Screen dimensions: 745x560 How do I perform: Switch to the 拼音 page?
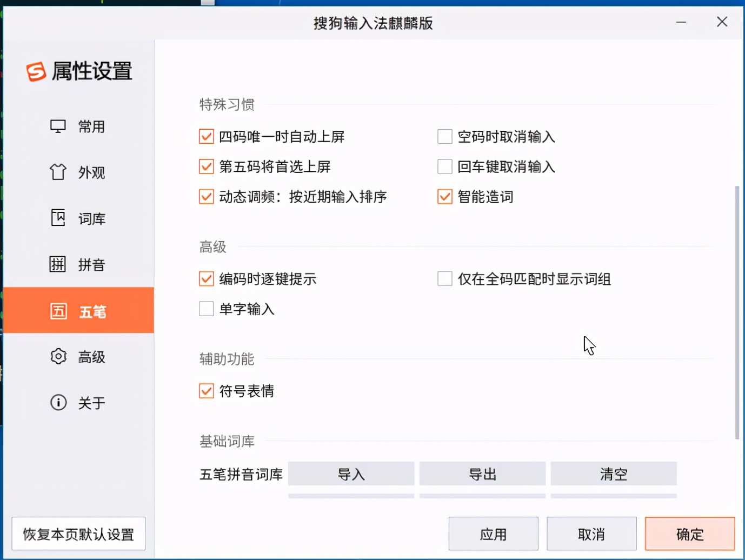point(79,264)
